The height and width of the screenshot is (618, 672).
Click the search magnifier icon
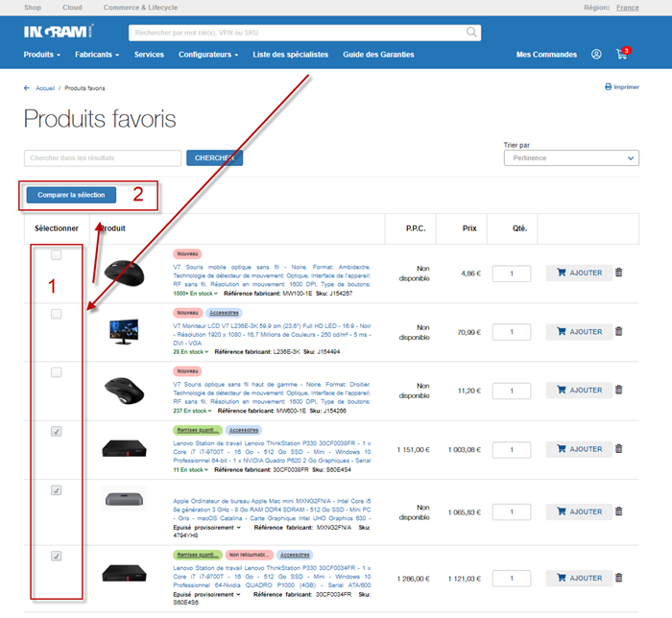(x=471, y=32)
